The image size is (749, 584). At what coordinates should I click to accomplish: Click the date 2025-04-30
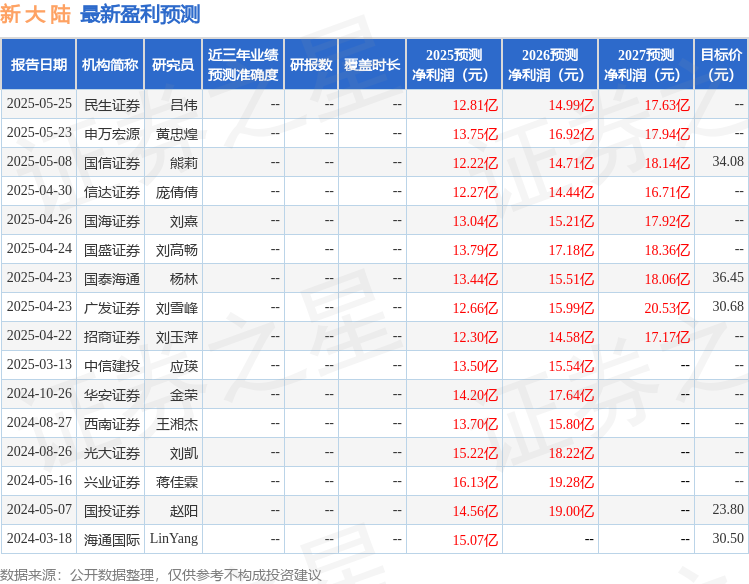tap(39, 191)
